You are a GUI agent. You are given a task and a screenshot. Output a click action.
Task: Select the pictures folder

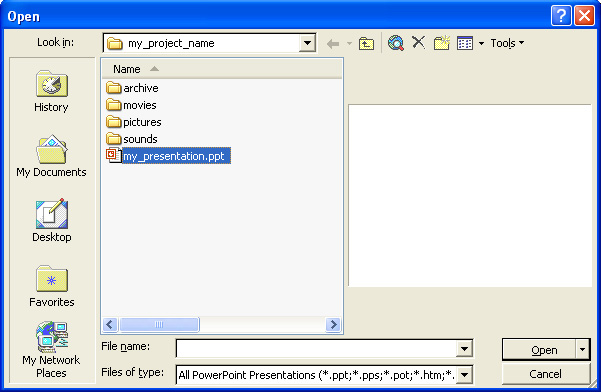tap(134, 122)
